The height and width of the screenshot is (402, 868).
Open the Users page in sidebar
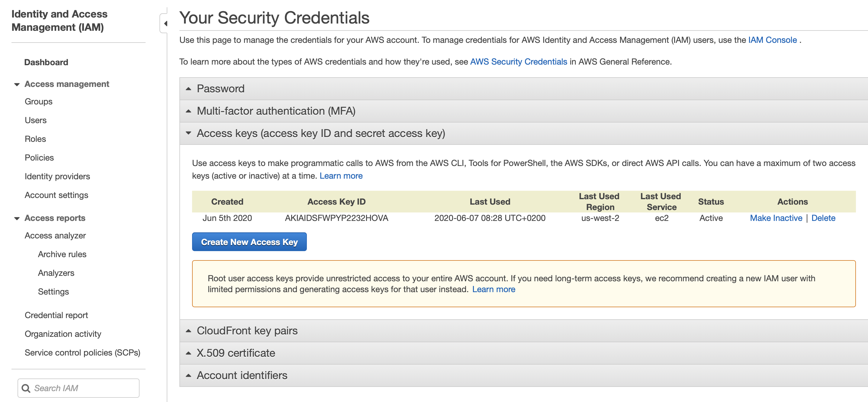35,120
